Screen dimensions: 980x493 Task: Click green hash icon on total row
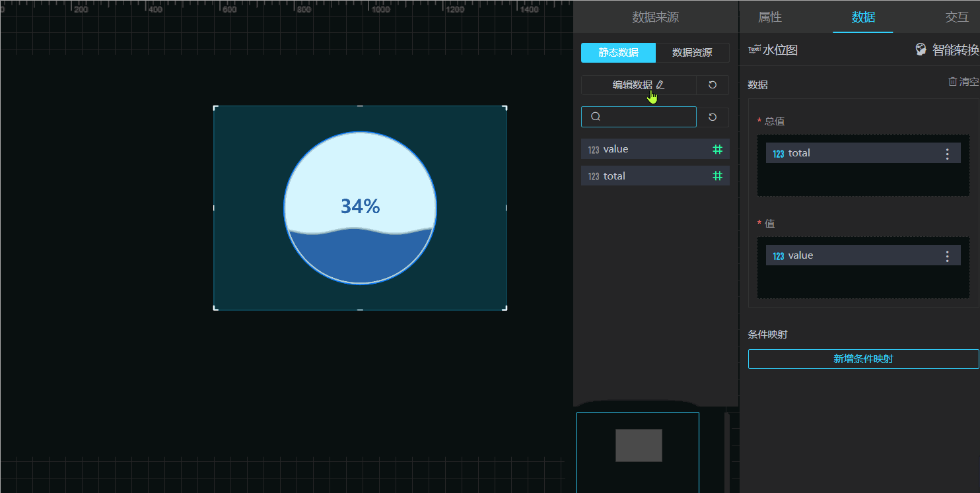[x=718, y=176]
